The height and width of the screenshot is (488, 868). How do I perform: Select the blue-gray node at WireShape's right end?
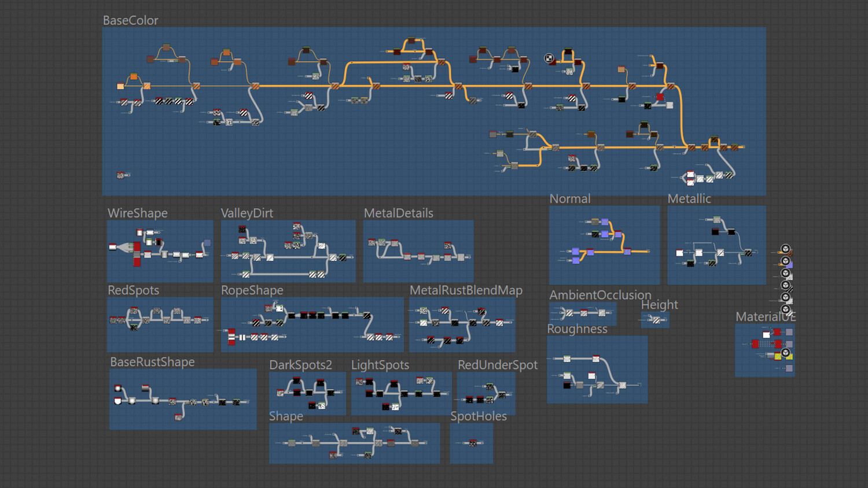(207, 243)
